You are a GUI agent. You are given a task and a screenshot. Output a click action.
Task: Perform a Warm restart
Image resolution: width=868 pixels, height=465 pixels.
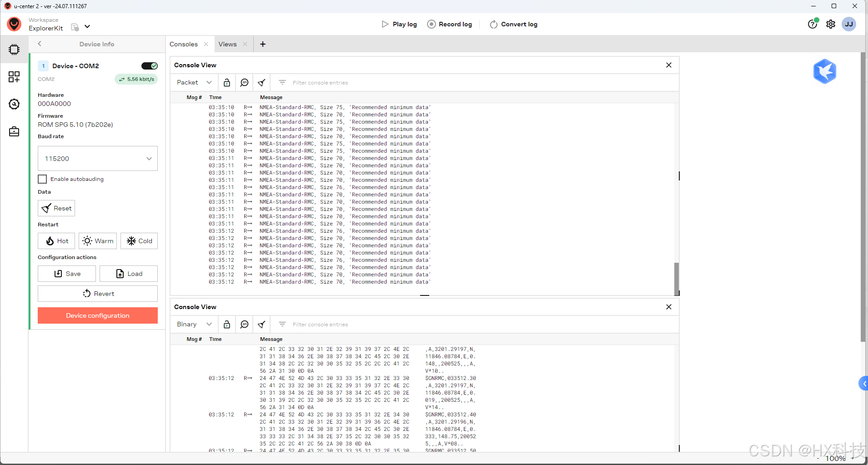coord(98,241)
